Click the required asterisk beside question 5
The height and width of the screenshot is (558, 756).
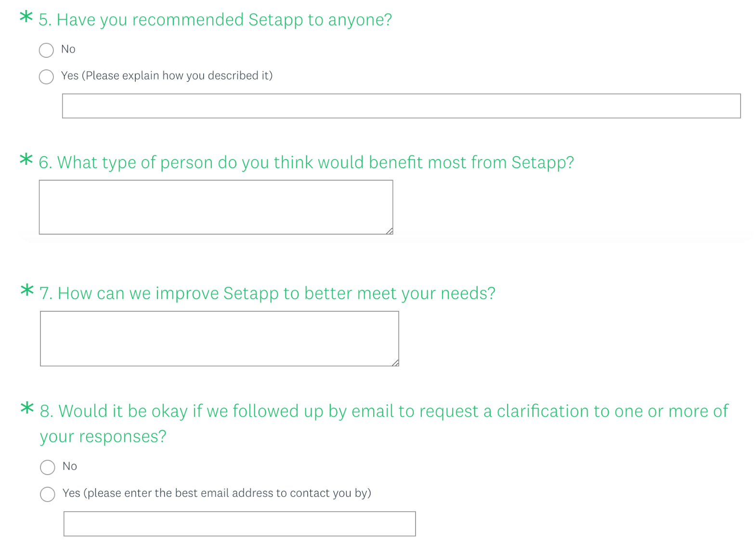click(26, 17)
